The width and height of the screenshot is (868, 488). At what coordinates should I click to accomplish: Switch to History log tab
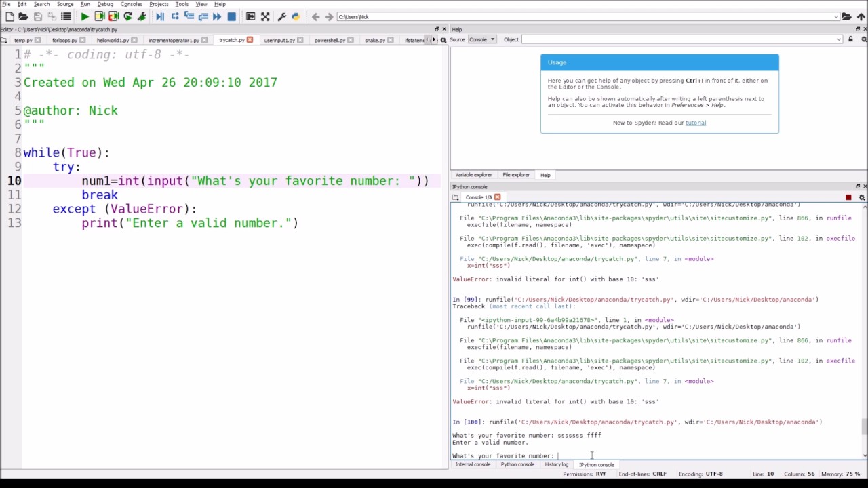pyautogui.click(x=556, y=465)
